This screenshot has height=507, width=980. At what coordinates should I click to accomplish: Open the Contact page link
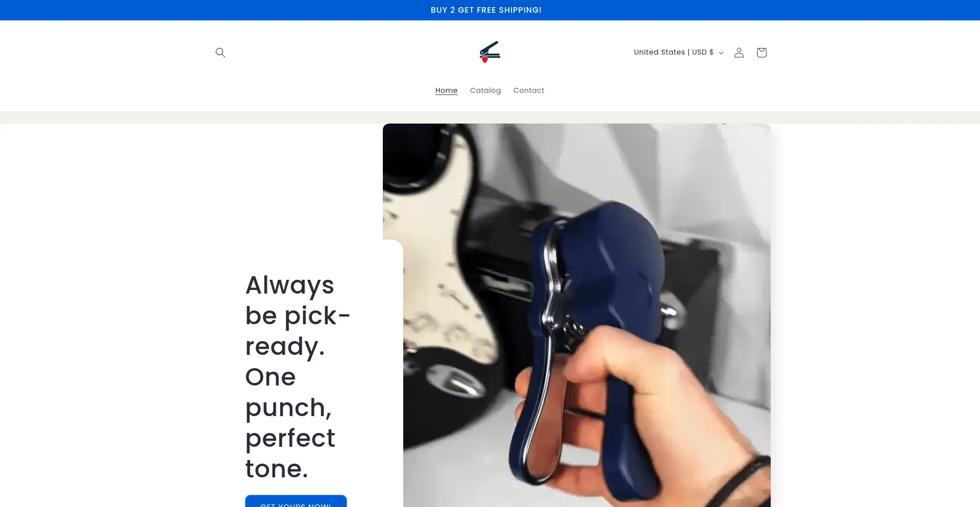[x=528, y=90]
